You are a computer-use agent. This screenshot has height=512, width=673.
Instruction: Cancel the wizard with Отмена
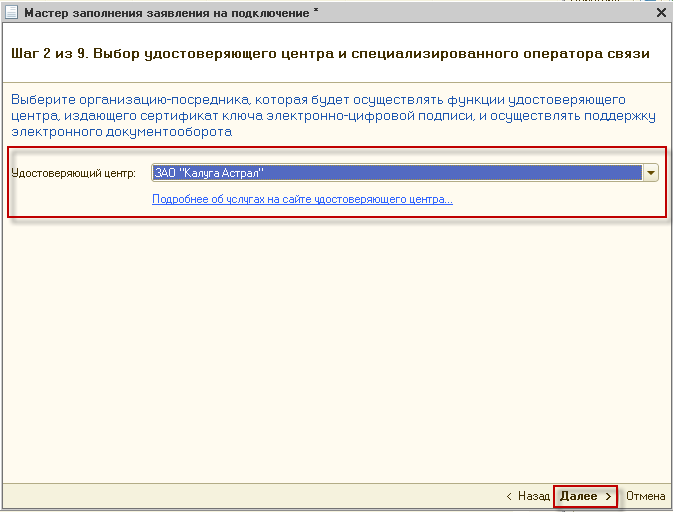point(645,496)
